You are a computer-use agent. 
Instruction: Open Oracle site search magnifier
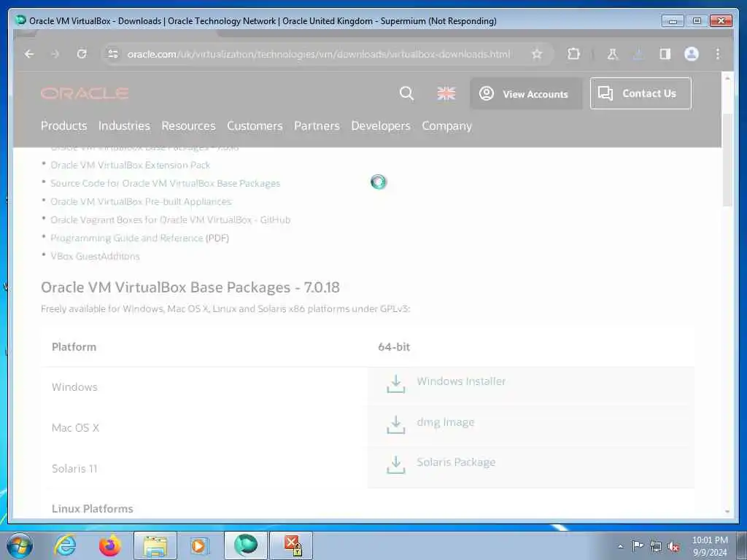pos(406,93)
